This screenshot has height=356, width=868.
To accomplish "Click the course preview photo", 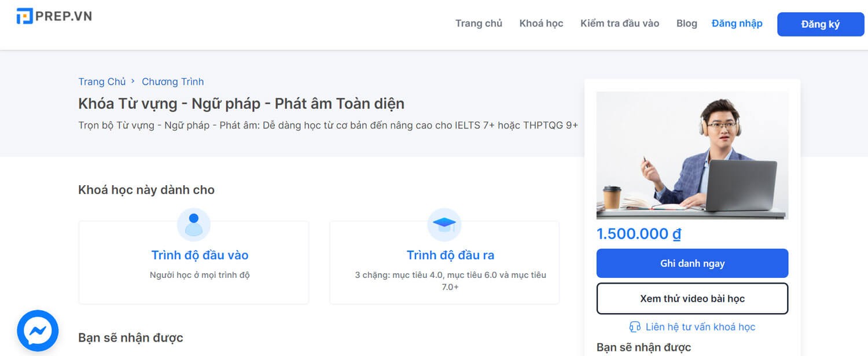I will pos(692,156).
